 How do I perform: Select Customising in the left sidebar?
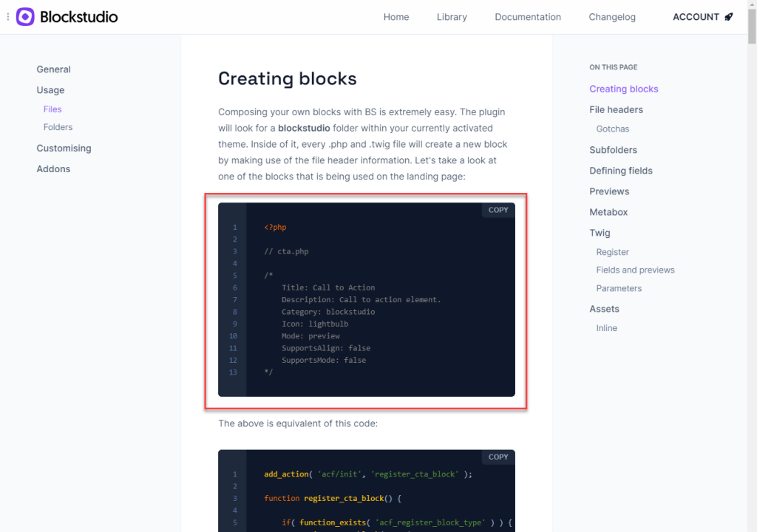pos(64,149)
